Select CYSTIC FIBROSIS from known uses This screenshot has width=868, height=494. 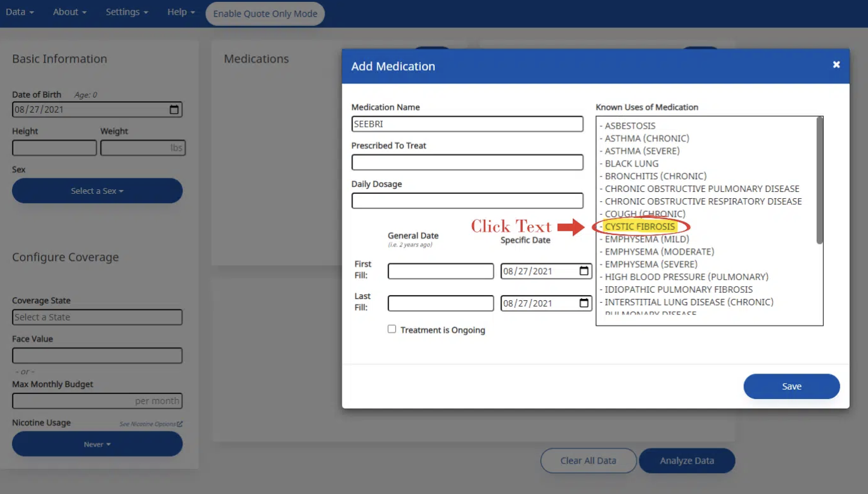[640, 227]
